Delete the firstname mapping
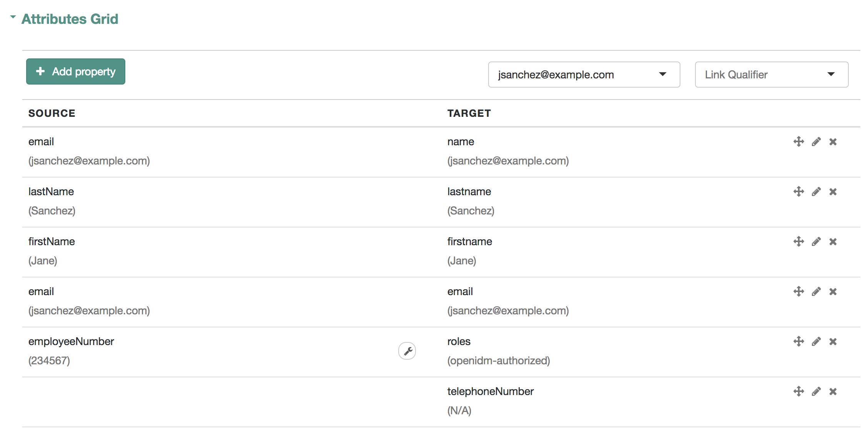868x435 pixels. pyautogui.click(x=833, y=242)
